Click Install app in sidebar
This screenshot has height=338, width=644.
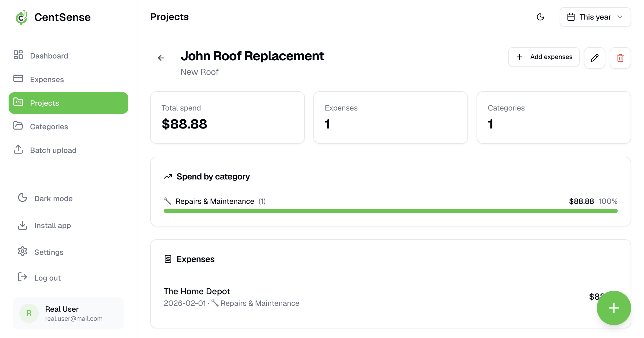tap(53, 225)
